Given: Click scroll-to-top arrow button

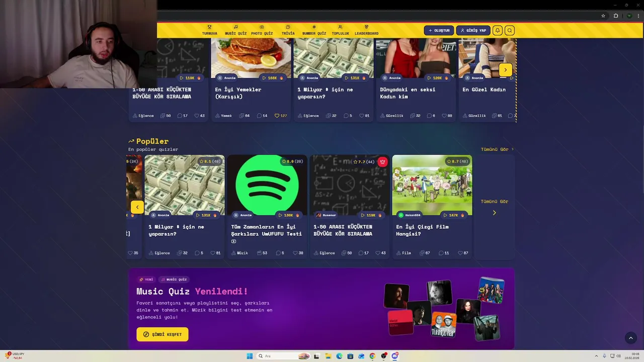Looking at the screenshot, I should 630,338.
